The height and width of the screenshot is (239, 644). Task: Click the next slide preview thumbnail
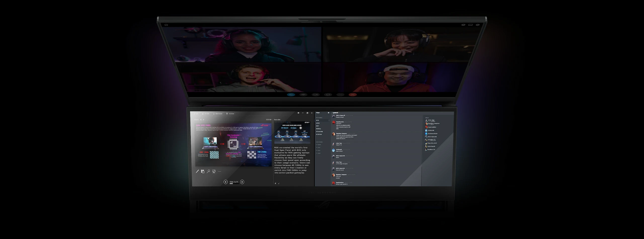point(292,133)
